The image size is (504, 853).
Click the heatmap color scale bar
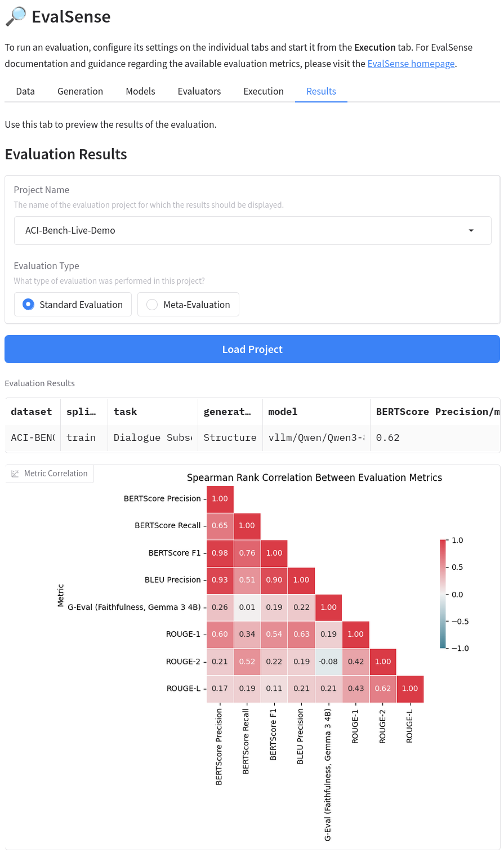click(443, 594)
